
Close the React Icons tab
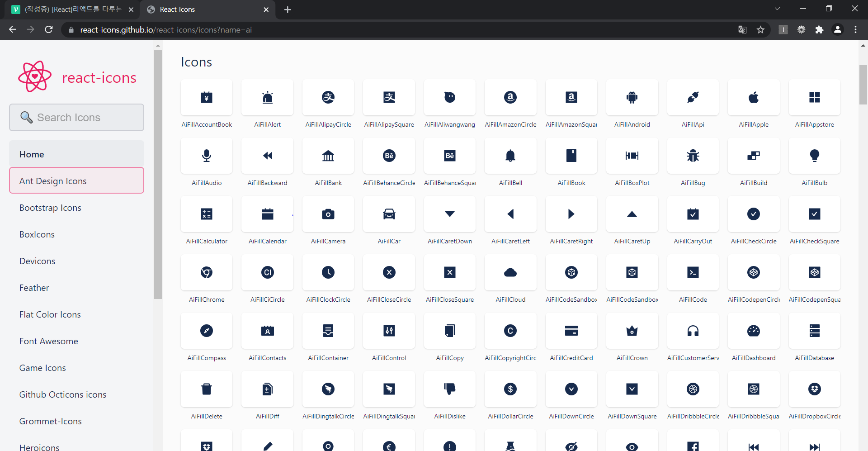(x=266, y=9)
